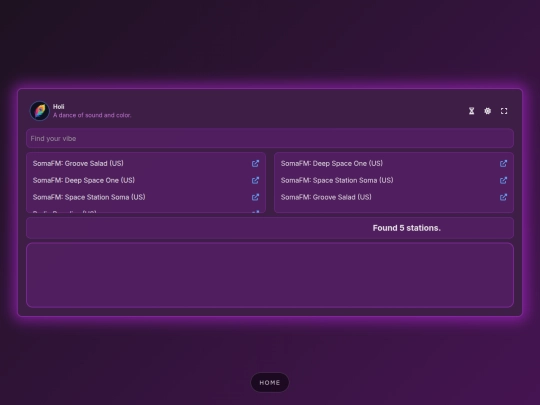540x405 pixels.
Task: Click the 'Find your vibe' search field
Action: 270,138
